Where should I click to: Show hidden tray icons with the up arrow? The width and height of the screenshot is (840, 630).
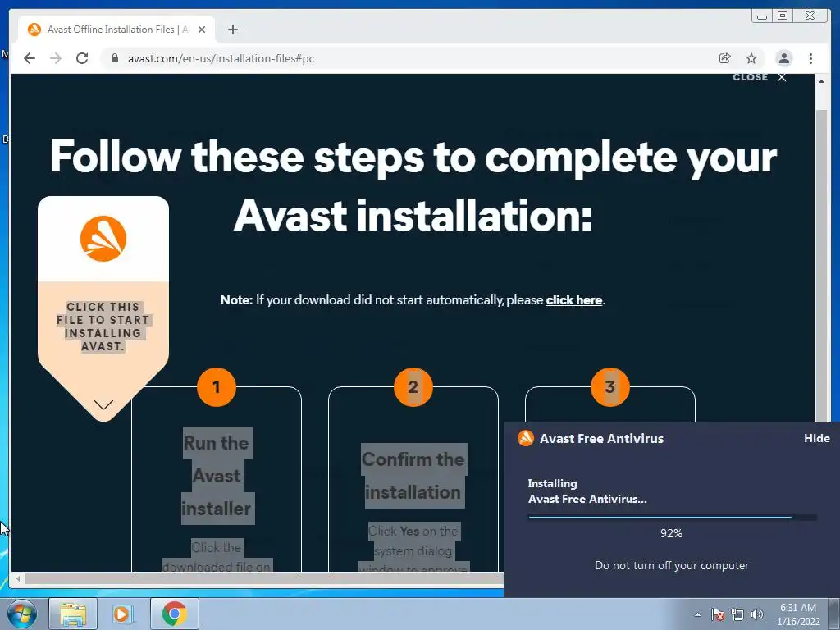697,614
